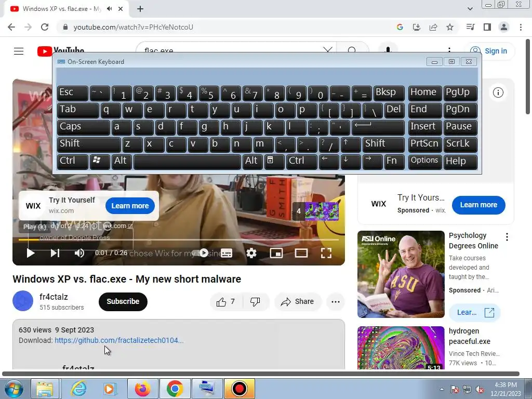Toggle subtitles/closed captions button
Viewport: 532px width, 399px height.
[x=227, y=253]
